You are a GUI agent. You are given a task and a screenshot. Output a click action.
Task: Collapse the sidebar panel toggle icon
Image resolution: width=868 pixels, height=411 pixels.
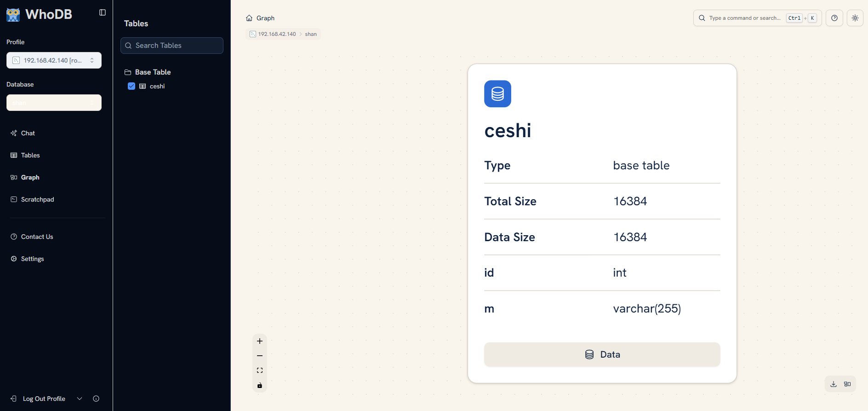click(103, 12)
